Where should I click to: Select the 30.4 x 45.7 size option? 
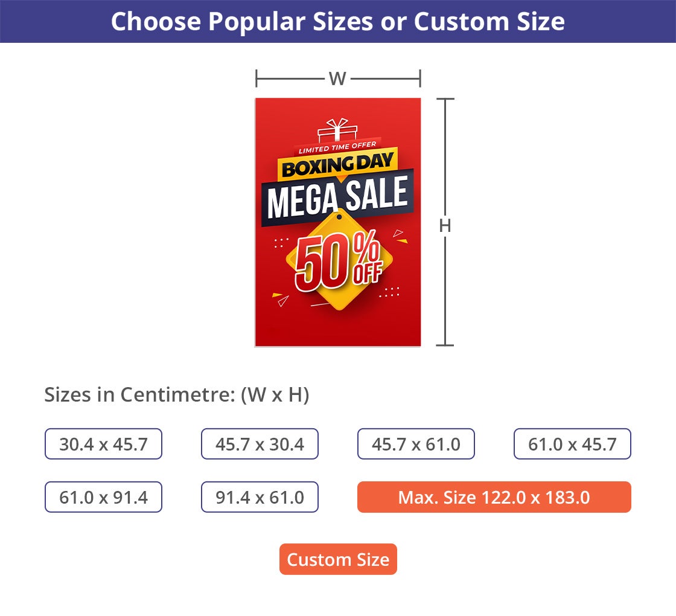click(x=103, y=444)
